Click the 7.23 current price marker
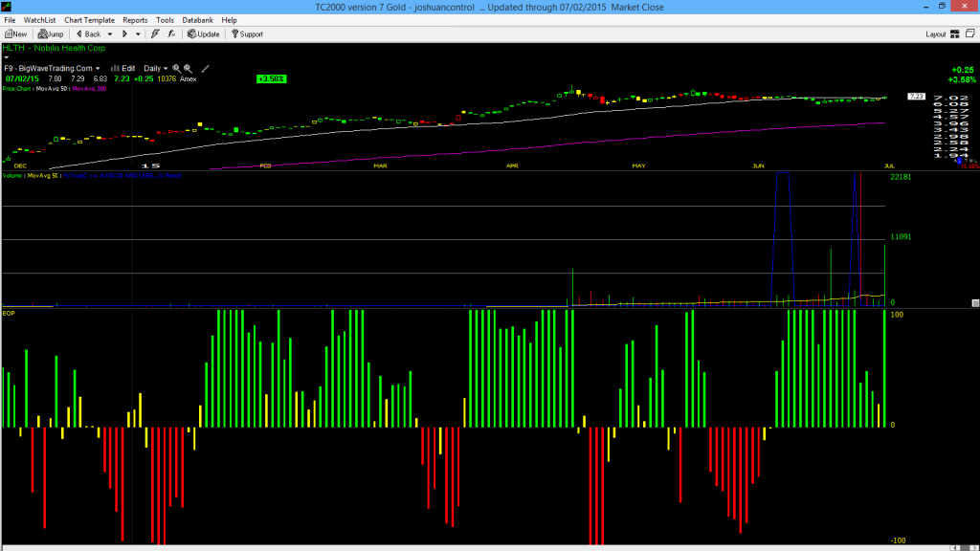This screenshot has height=551, width=980. (x=916, y=97)
